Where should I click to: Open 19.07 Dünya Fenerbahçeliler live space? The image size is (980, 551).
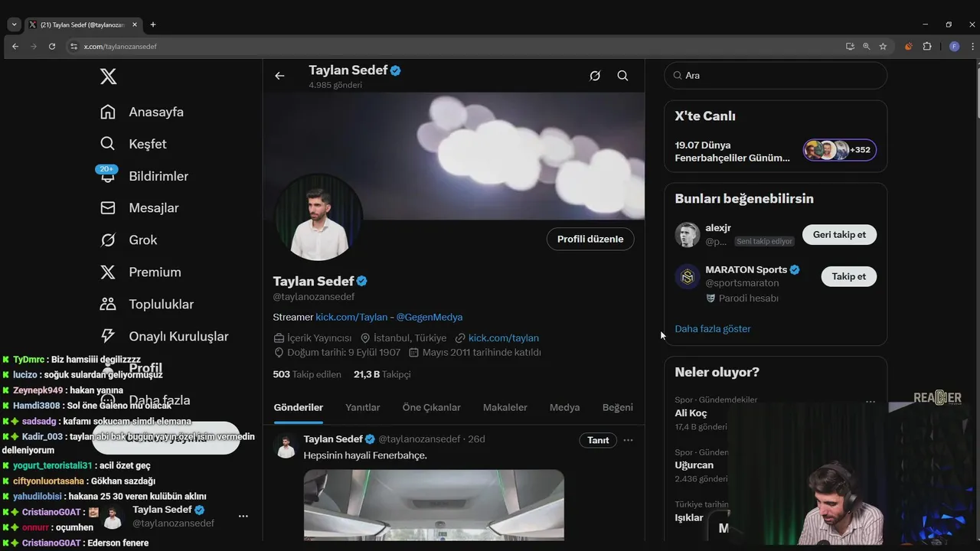776,151
